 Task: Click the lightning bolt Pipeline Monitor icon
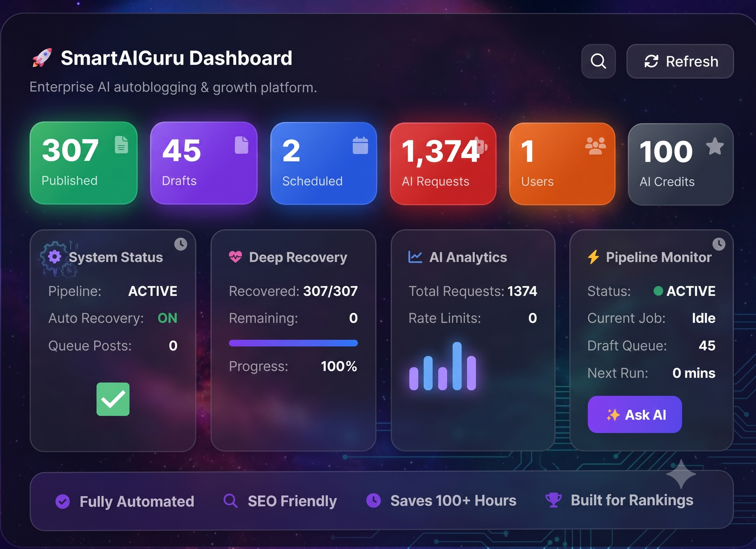click(593, 257)
